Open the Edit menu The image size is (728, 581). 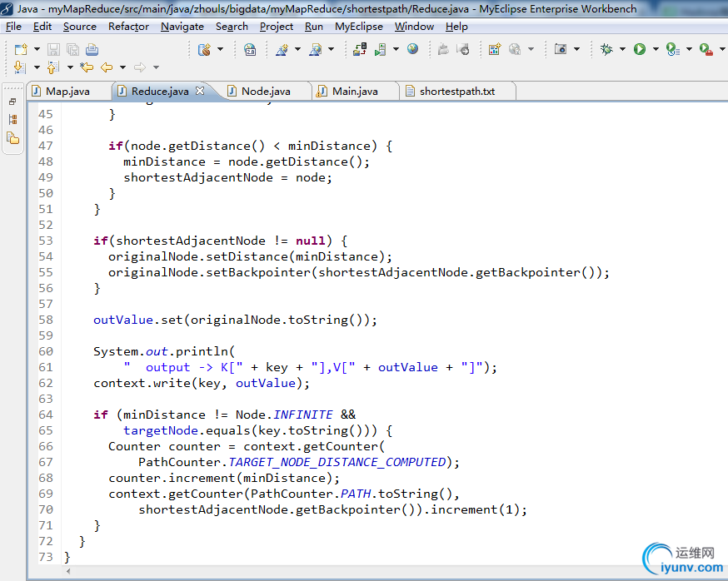click(x=42, y=27)
